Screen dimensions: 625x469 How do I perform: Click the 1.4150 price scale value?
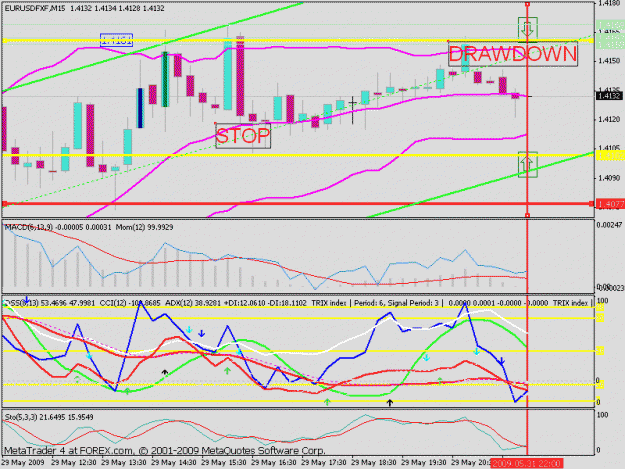coord(609,61)
